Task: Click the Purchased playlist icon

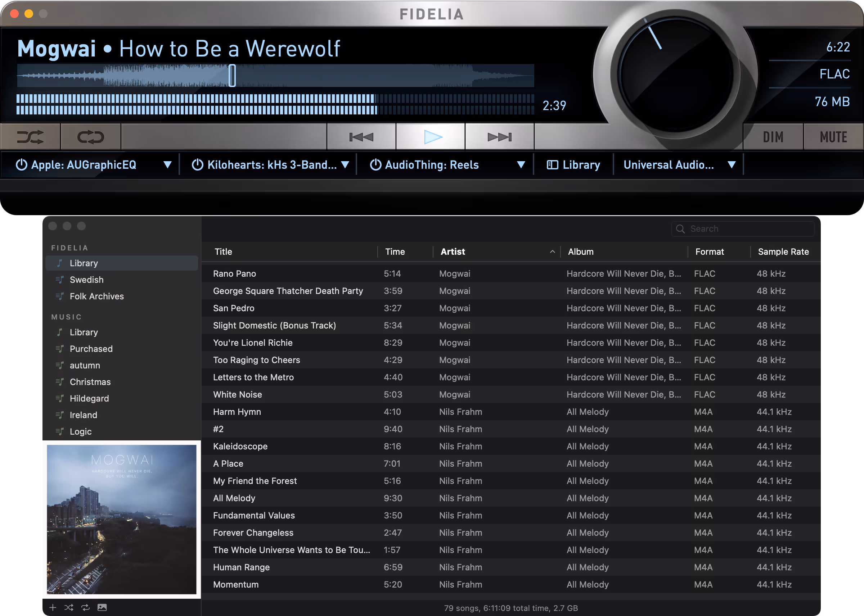Action: click(59, 349)
